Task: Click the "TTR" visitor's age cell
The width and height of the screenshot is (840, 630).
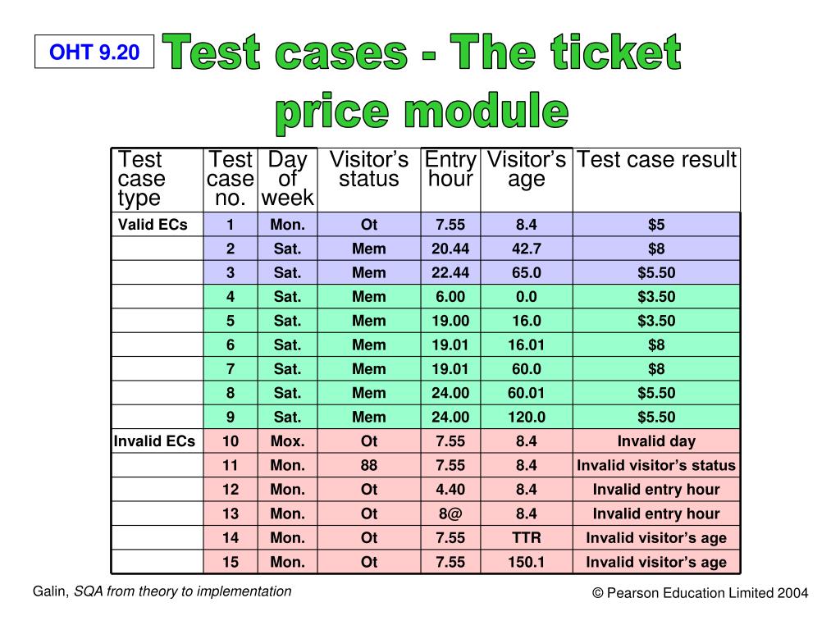Action: (x=526, y=538)
